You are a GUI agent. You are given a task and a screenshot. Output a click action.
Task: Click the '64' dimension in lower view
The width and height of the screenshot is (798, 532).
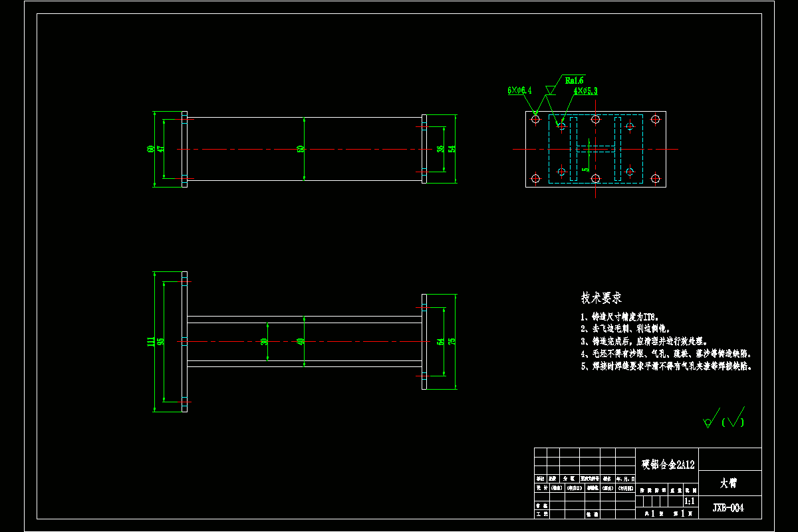440,341
